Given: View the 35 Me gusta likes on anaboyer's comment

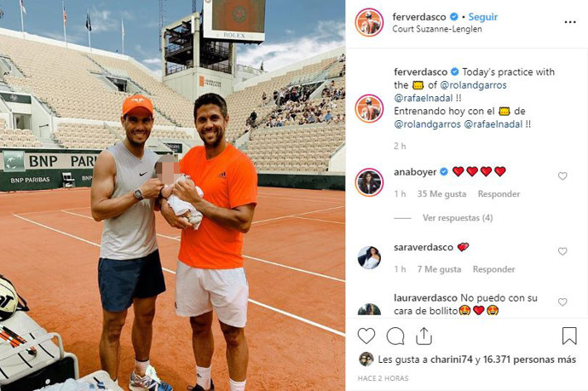Looking at the screenshot, I should (x=441, y=194).
